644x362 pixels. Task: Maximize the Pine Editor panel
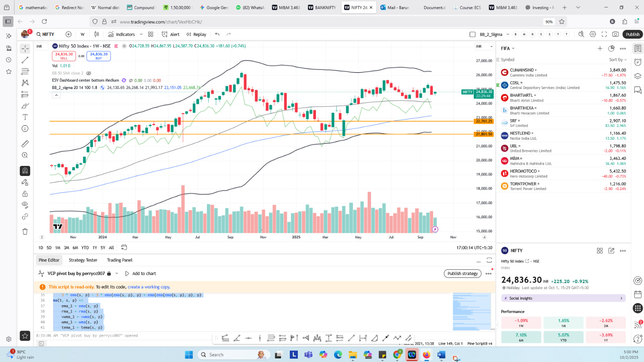pos(489,260)
